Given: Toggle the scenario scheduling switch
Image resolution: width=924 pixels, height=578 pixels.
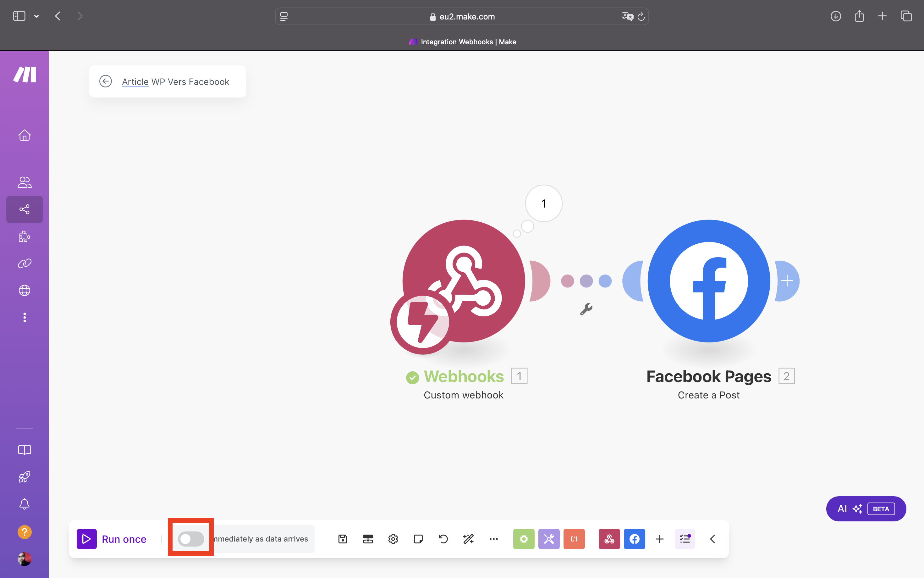Looking at the screenshot, I should 191,539.
